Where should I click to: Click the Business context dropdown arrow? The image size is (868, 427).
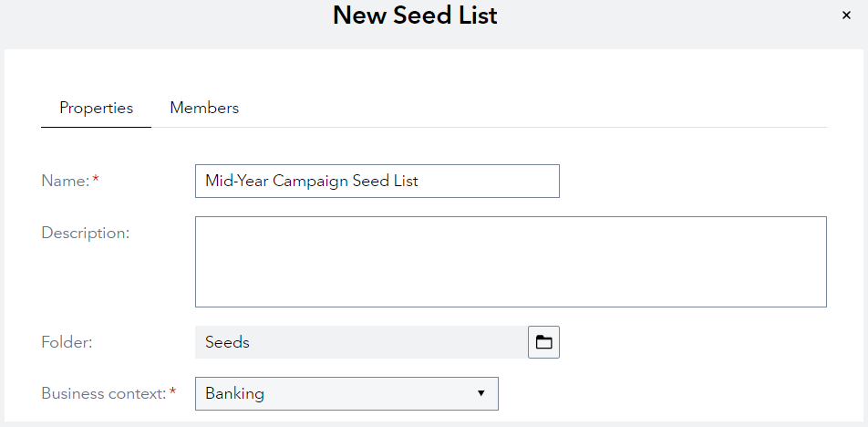pos(481,394)
